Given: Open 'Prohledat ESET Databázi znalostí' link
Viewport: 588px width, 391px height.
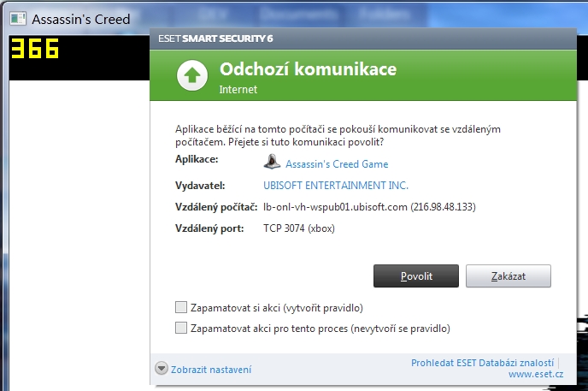Looking at the screenshot, I should [x=482, y=363].
